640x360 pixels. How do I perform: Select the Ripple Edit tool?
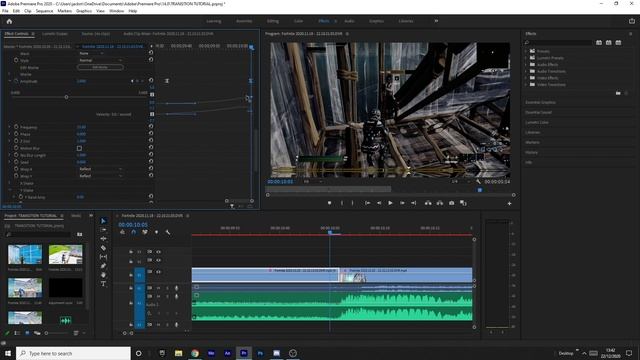click(x=103, y=239)
